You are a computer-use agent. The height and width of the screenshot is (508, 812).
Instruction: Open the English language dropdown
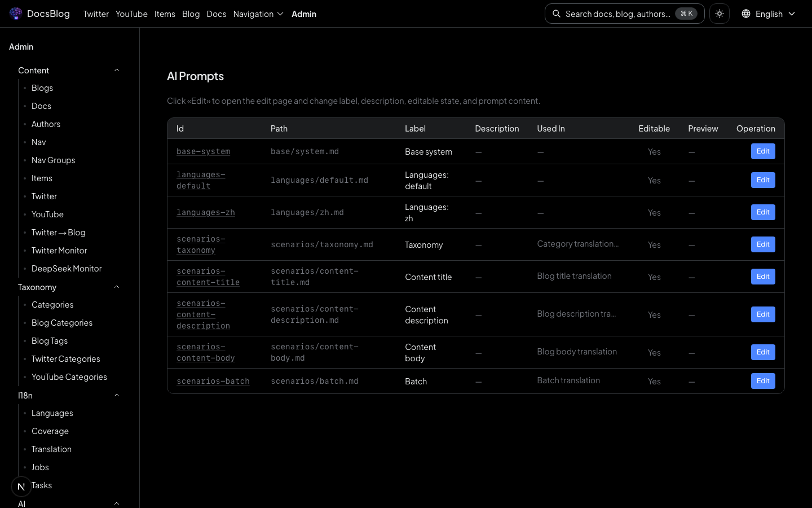(769, 14)
